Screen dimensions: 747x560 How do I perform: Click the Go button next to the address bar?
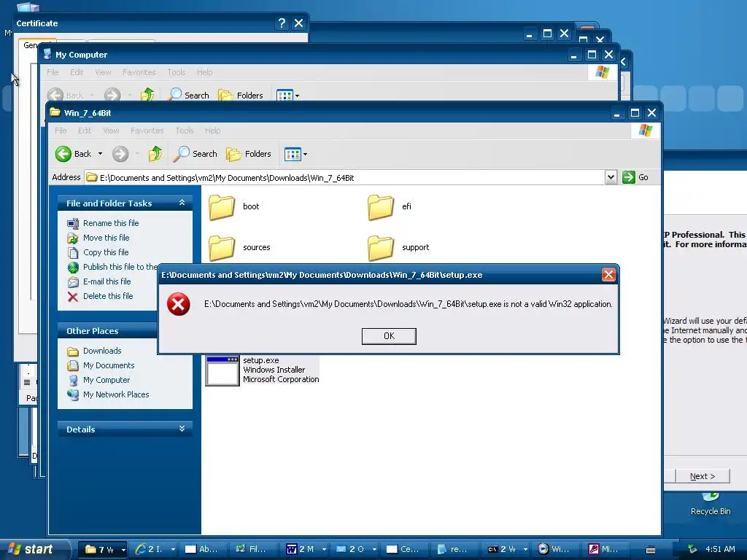coord(635,178)
